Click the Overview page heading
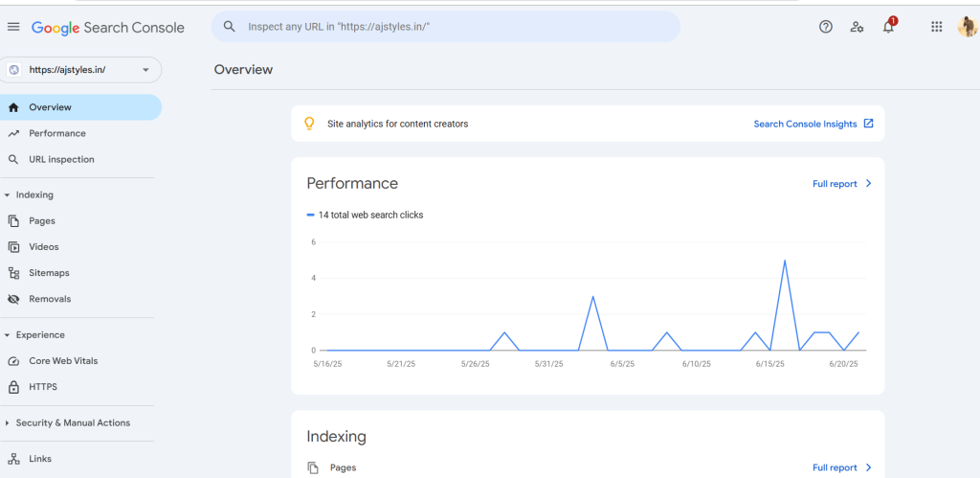 [243, 69]
